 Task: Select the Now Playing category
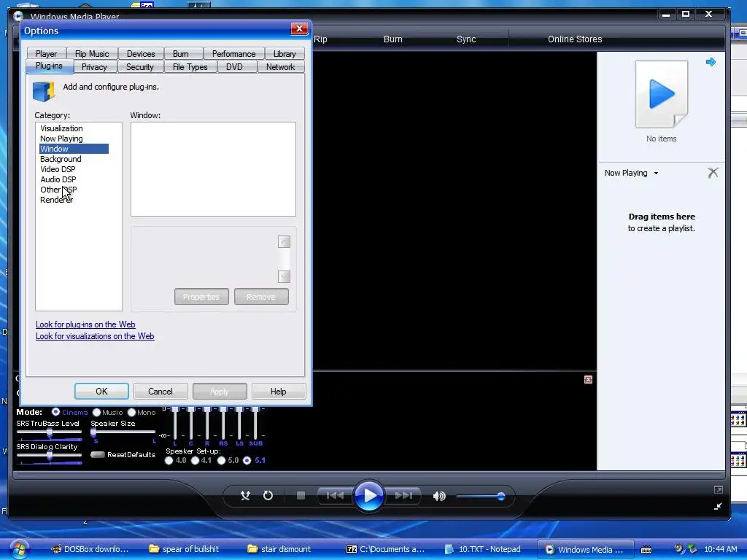click(x=61, y=139)
